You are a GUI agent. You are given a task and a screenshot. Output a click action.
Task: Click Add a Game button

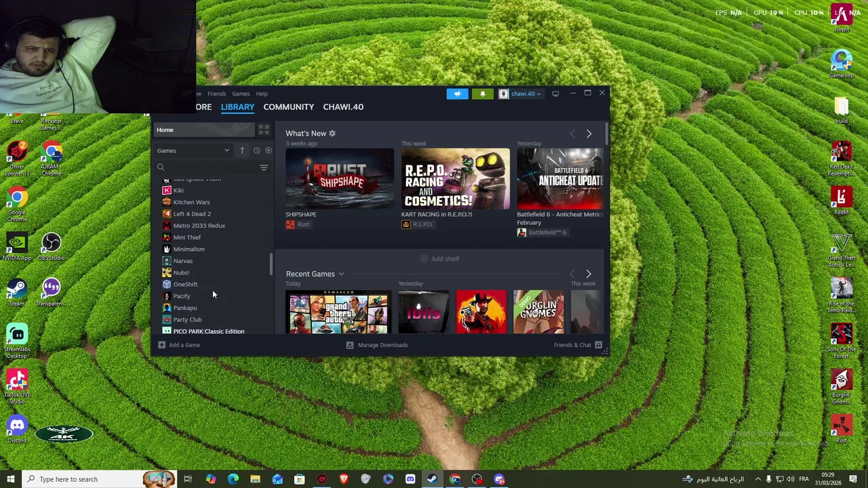(179, 345)
